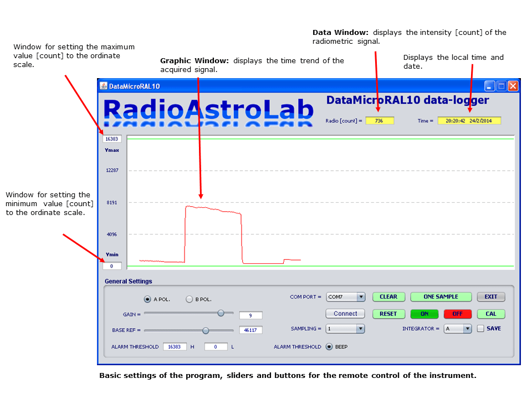
Task: Acquire data with the ONE SAMPLE button
Action: coord(441,296)
